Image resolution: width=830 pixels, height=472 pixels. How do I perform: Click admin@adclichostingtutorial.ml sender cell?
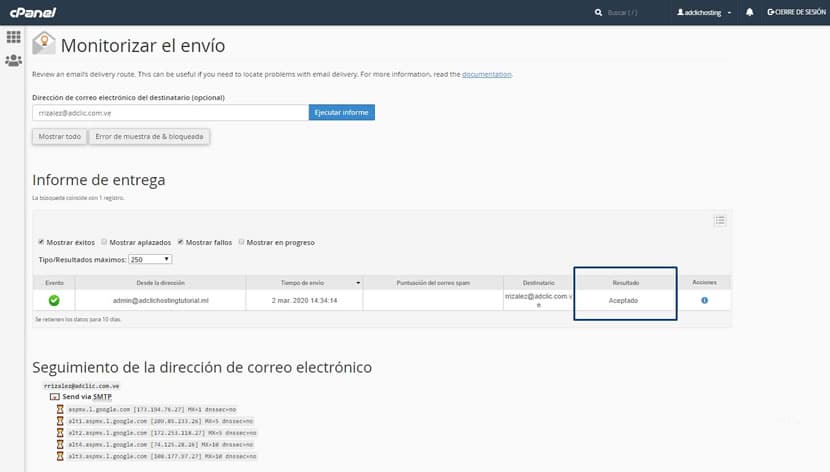tap(160, 300)
